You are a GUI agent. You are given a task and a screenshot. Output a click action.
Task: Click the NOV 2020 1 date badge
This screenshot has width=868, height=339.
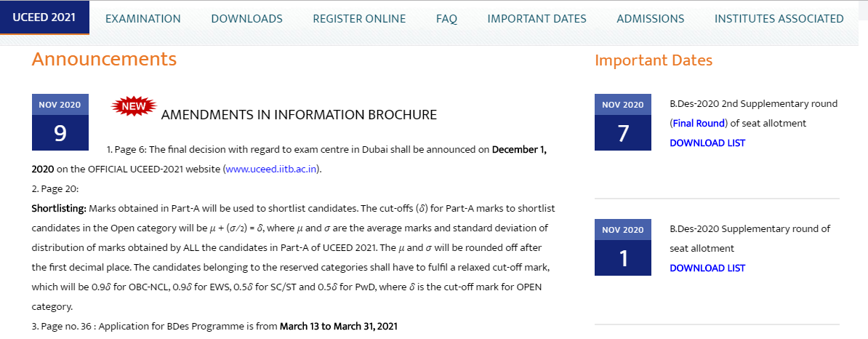[x=623, y=247]
